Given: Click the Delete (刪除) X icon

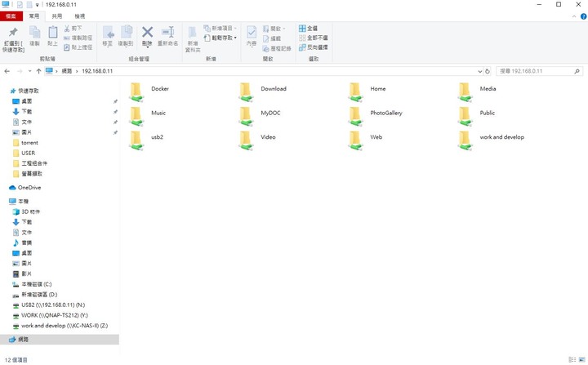Looking at the screenshot, I should coord(147,32).
